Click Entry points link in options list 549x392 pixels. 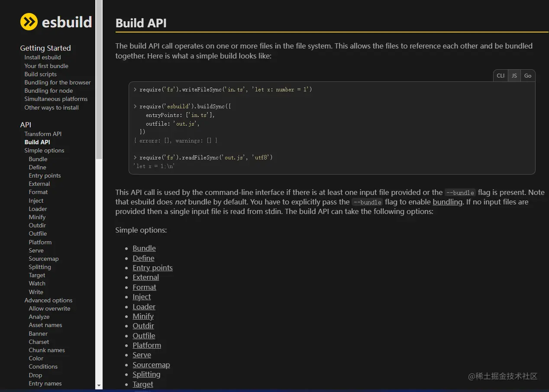[152, 268]
